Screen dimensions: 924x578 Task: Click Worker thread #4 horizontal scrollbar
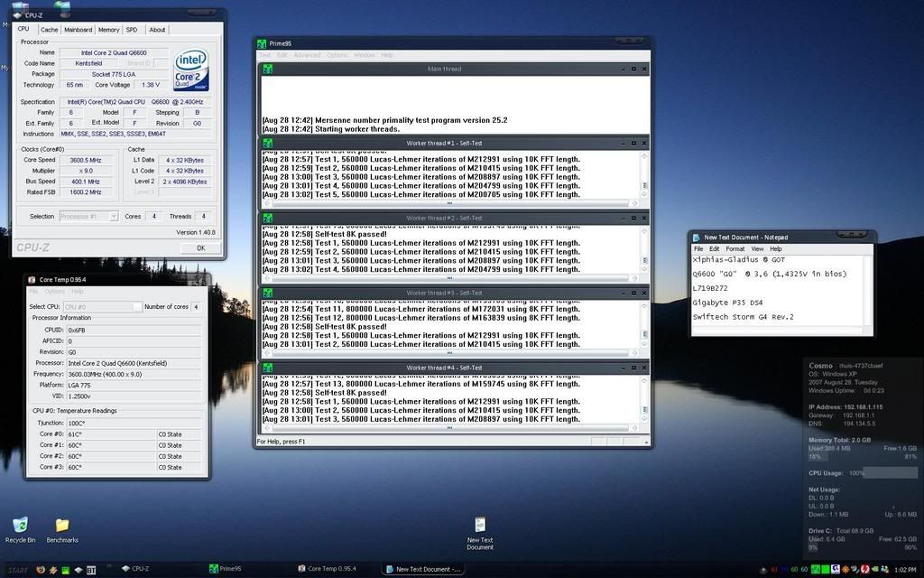tap(450, 428)
